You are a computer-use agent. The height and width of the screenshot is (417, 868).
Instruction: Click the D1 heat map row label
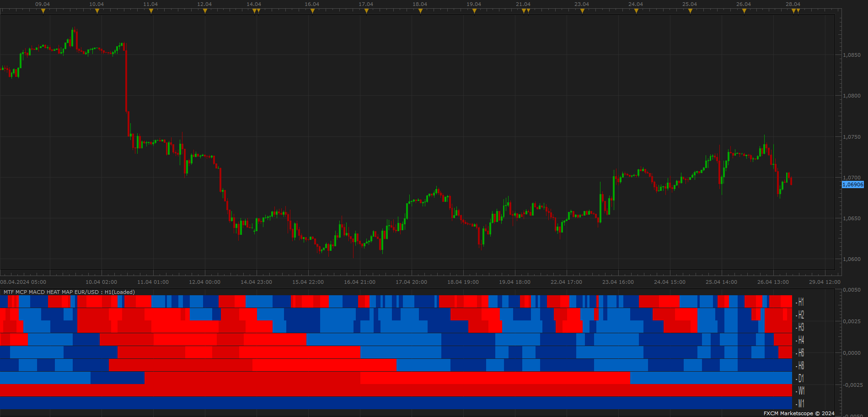pos(800,378)
